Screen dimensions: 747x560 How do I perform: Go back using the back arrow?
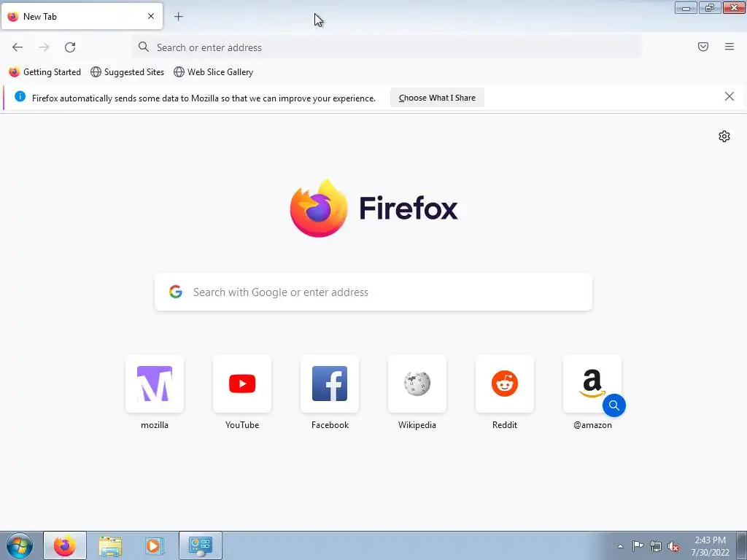tap(18, 47)
